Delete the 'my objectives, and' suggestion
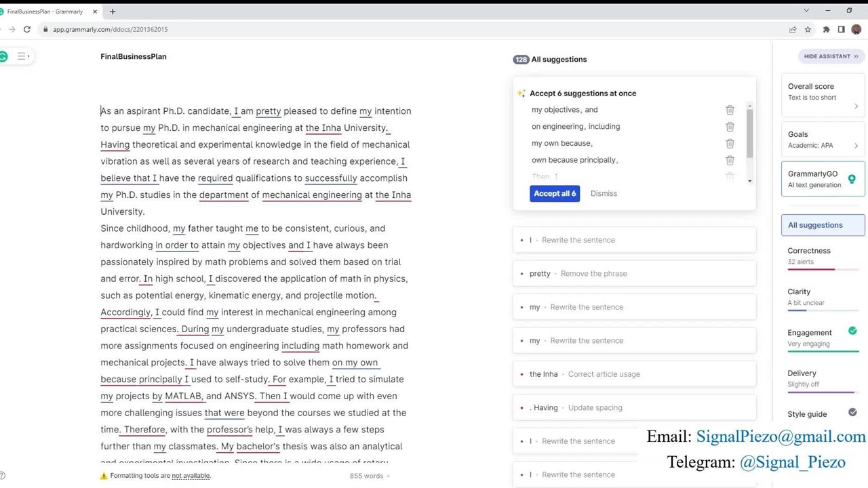 click(x=730, y=110)
